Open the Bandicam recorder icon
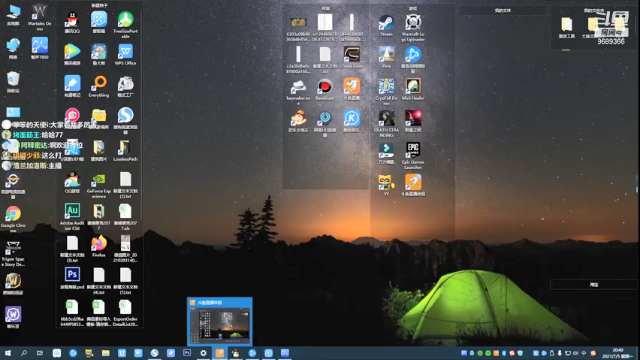This screenshot has width=640, height=360. click(x=325, y=89)
